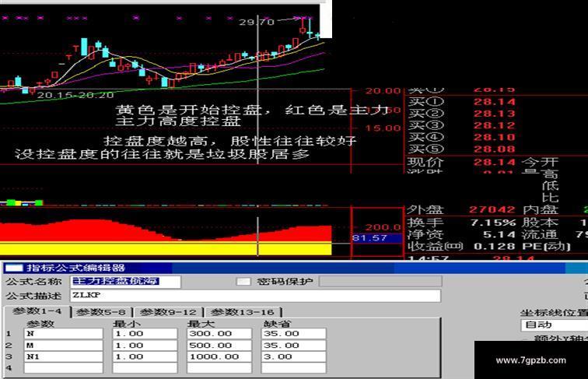Select the 指标公式编辑器 window icon

[13, 268]
